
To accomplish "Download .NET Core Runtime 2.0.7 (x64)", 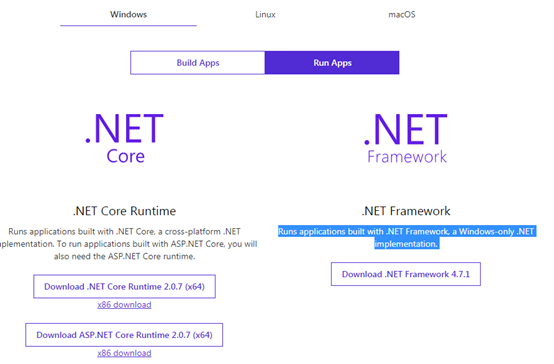I will (x=124, y=287).
